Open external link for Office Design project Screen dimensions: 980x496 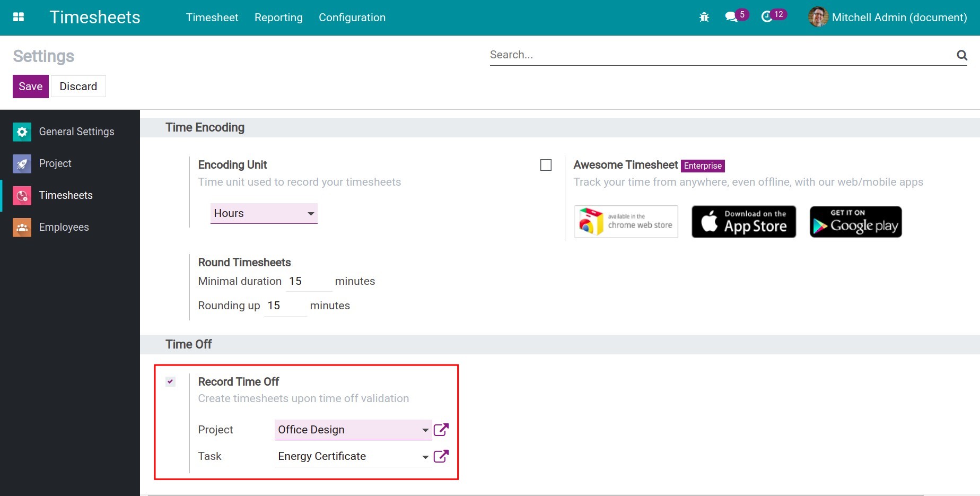point(441,430)
